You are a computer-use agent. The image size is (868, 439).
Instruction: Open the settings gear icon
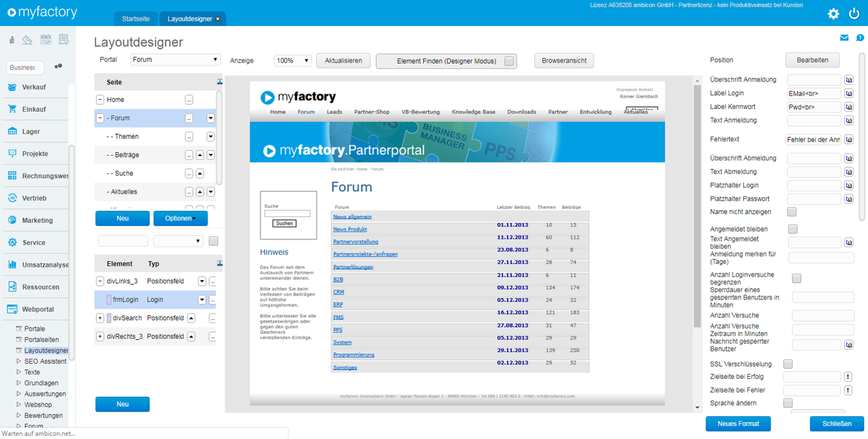[x=833, y=14]
